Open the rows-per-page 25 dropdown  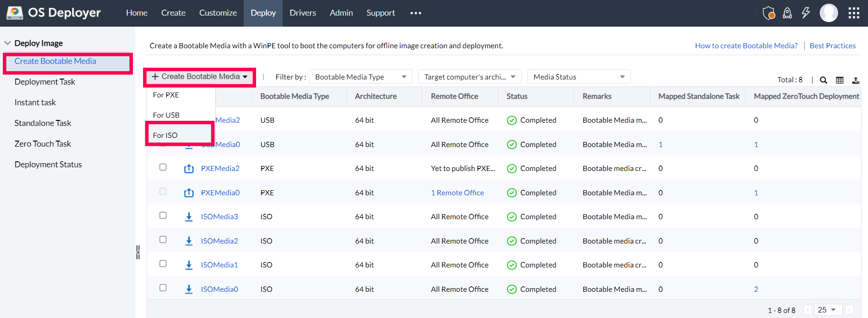tap(828, 310)
